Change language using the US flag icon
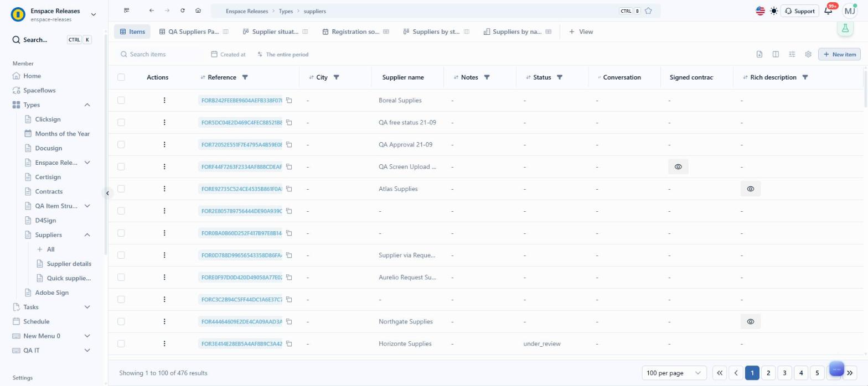Image resolution: width=868 pixels, height=386 pixels. coord(760,11)
